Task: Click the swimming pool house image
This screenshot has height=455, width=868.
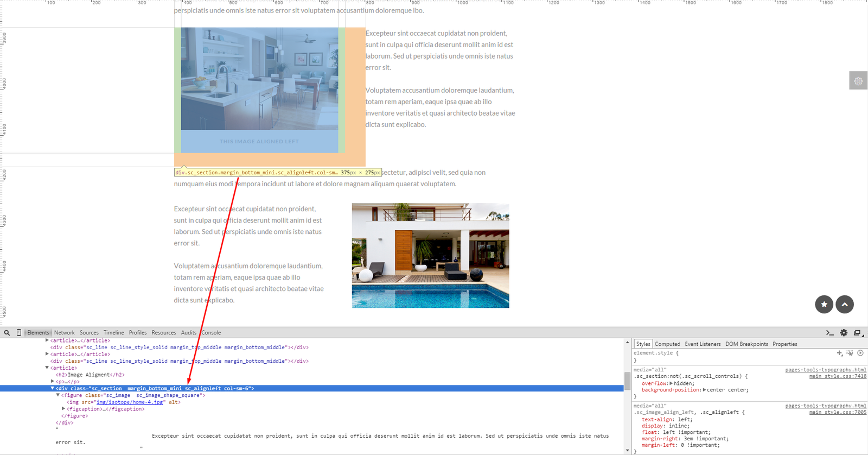Action: [x=430, y=256]
